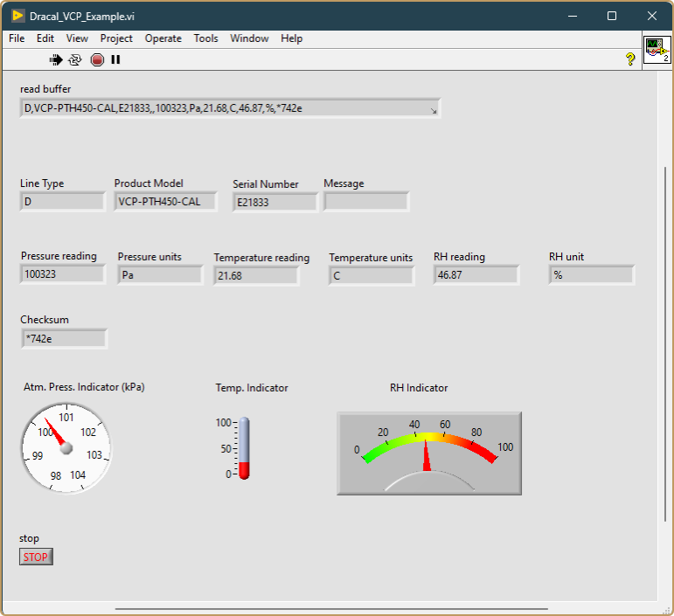
Task: Click the empty Message field
Action: [x=366, y=202]
